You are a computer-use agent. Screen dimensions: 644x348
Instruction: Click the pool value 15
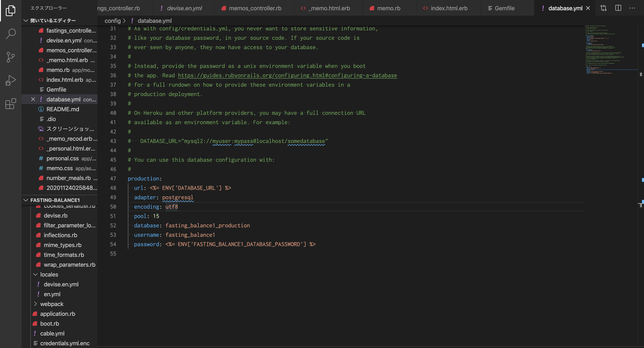click(x=156, y=216)
